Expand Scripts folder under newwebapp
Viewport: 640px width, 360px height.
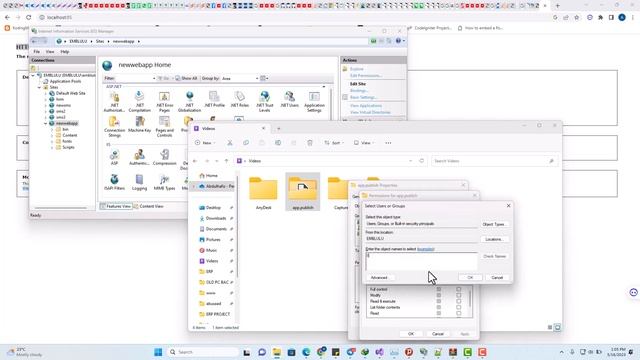point(52,147)
